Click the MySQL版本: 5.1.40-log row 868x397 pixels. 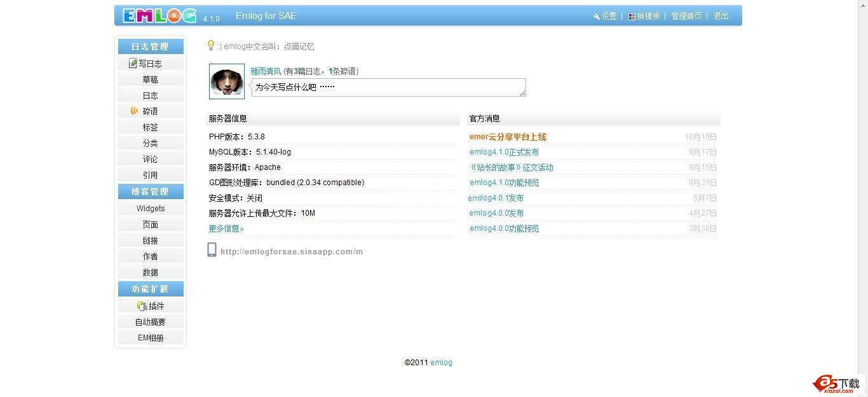(x=332, y=152)
